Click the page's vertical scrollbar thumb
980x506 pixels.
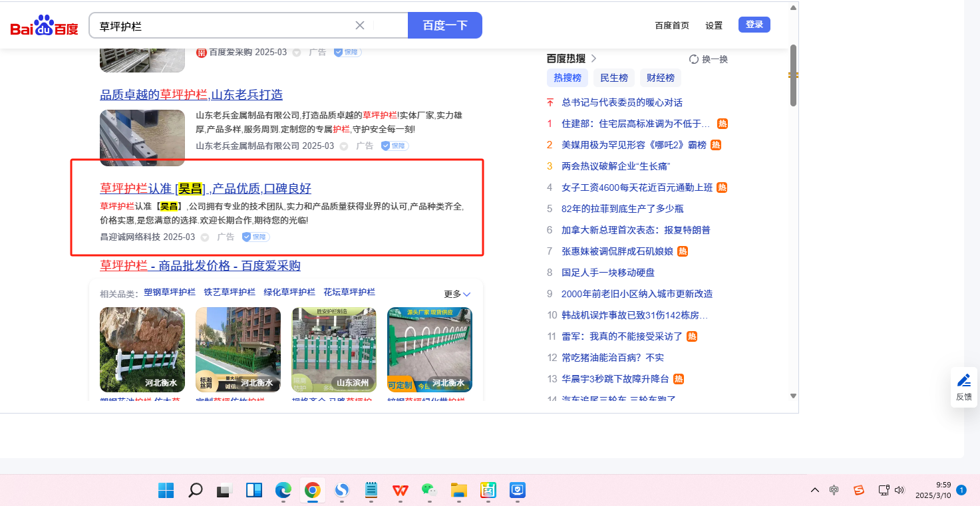click(x=793, y=74)
